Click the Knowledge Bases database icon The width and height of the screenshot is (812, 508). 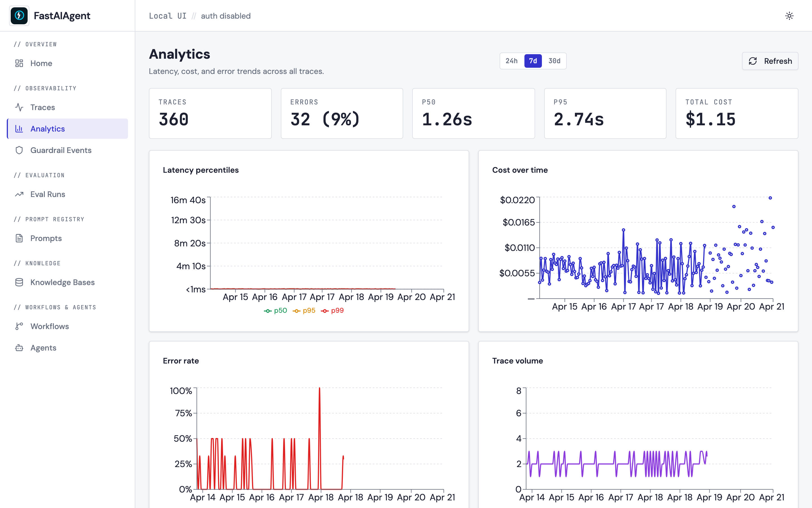(19, 282)
